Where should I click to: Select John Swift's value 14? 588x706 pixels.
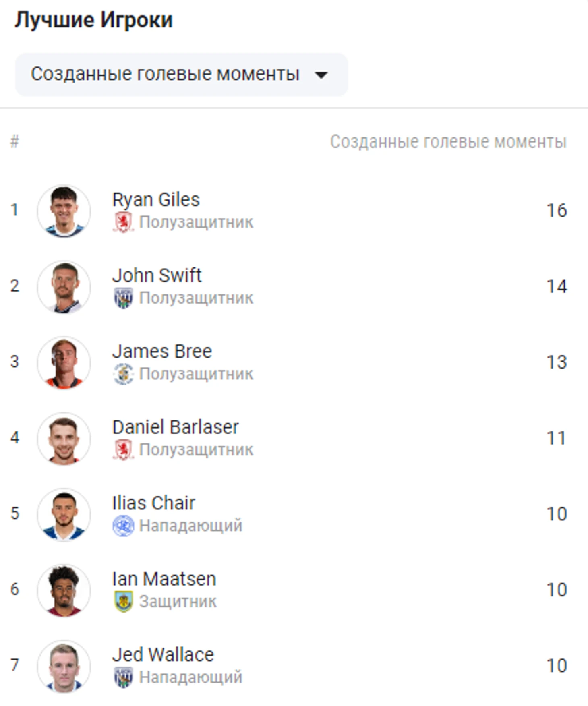pos(557,287)
